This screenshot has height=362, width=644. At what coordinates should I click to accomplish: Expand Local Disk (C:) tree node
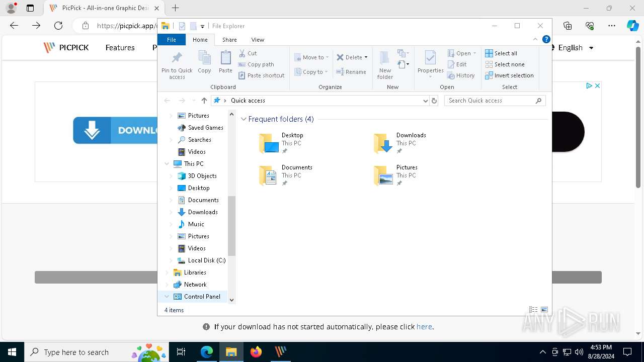[x=171, y=260]
